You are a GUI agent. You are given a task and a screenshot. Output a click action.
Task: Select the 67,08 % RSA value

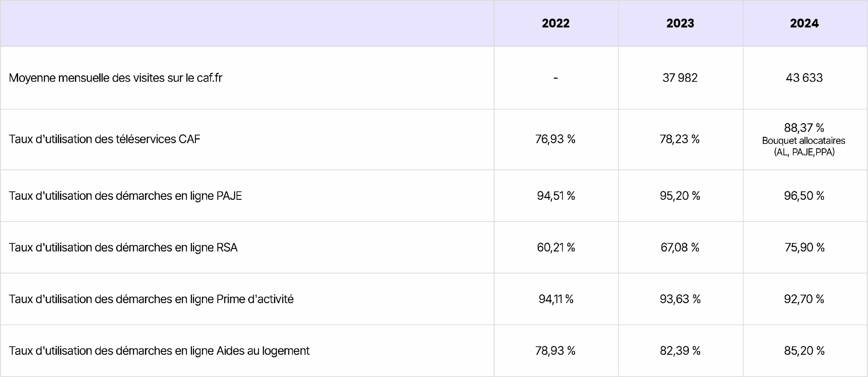pyautogui.click(x=680, y=247)
